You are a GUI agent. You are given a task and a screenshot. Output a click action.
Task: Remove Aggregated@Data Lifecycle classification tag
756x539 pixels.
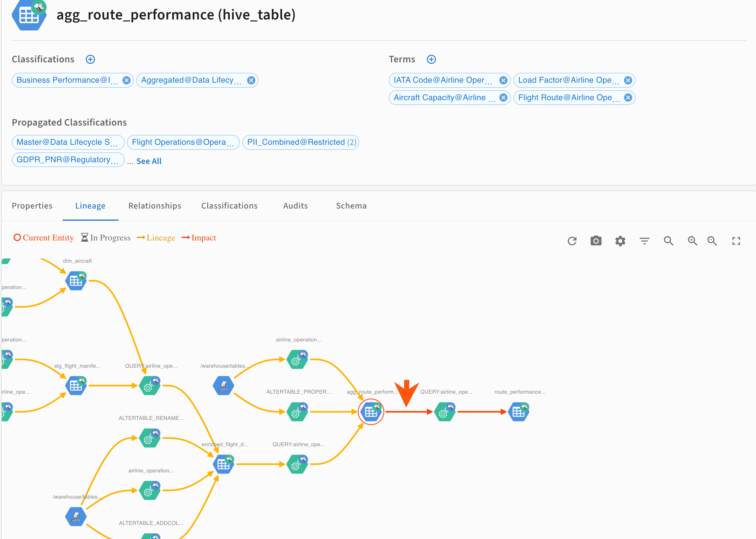pos(251,80)
